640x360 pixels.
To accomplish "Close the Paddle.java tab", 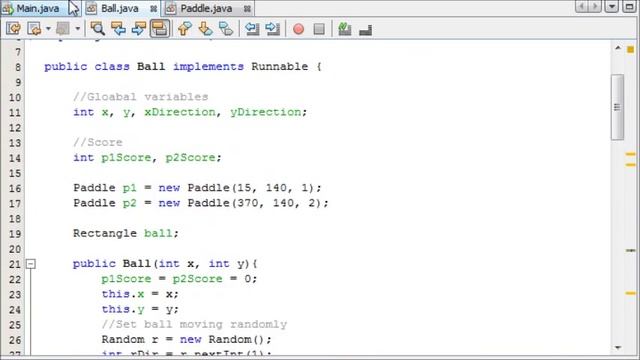I will [247, 9].
